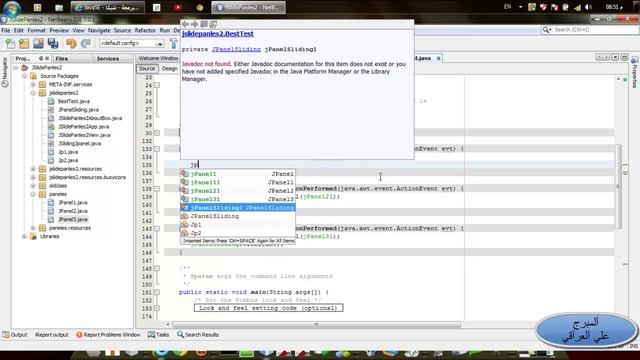Click the Save All toolbar icon

[x=53, y=43]
